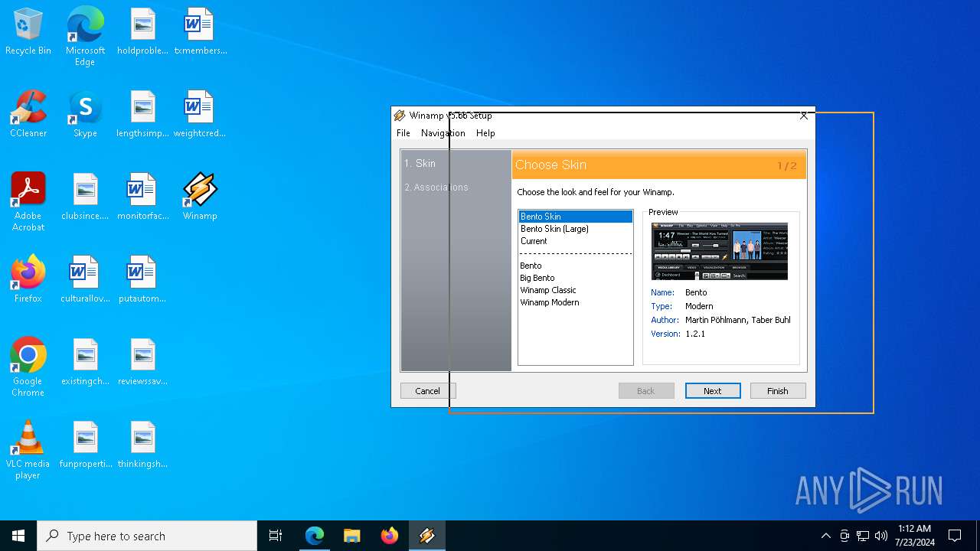Open the CCleaner desktop shortcut
This screenshot has width=980, height=551.
28,114
